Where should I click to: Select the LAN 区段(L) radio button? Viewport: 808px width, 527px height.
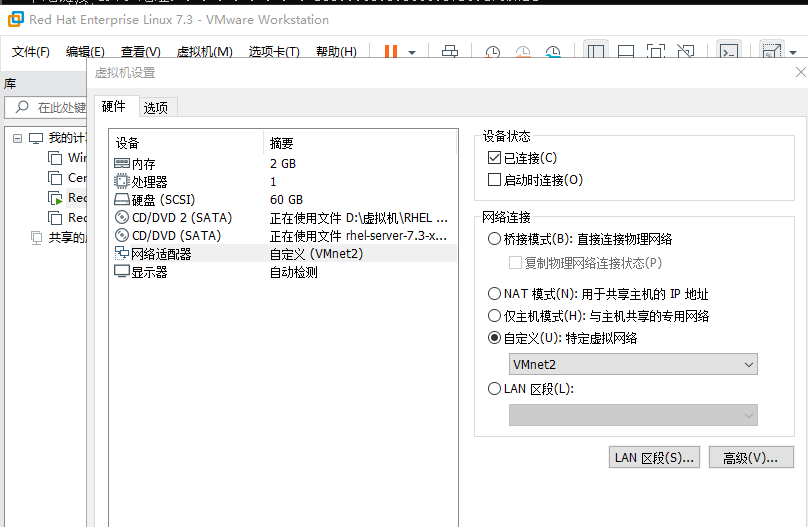coord(494,388)
